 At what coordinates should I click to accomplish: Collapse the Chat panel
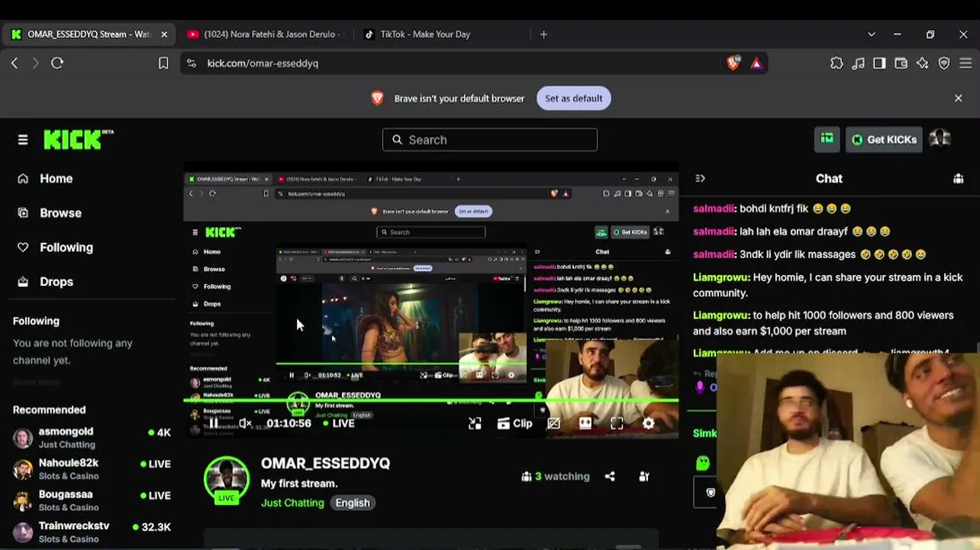click(700, 179)
